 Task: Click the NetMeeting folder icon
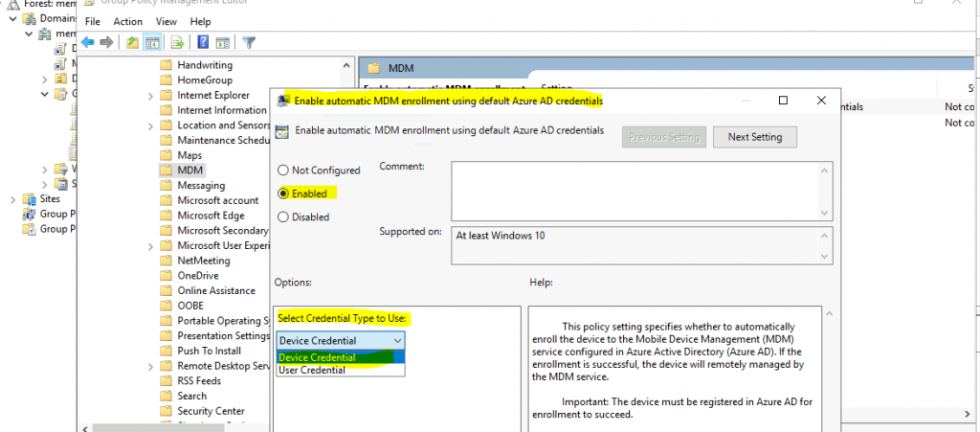[x=166, y=261]
